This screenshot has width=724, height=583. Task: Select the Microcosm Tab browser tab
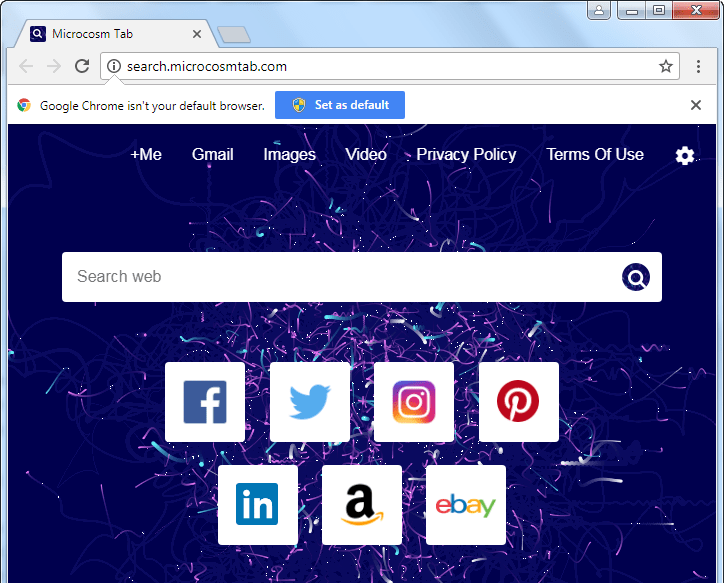point(115,34)
